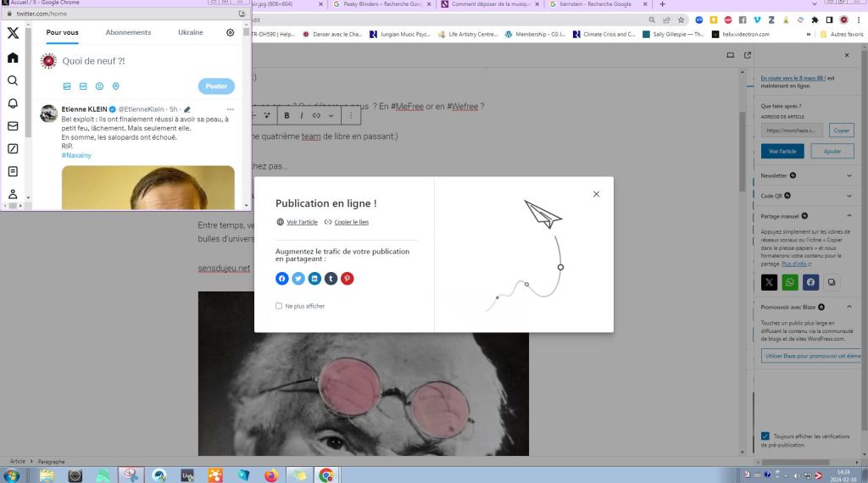
Task: Share post via LinkedIn icon in dialog
Action: 314,278
